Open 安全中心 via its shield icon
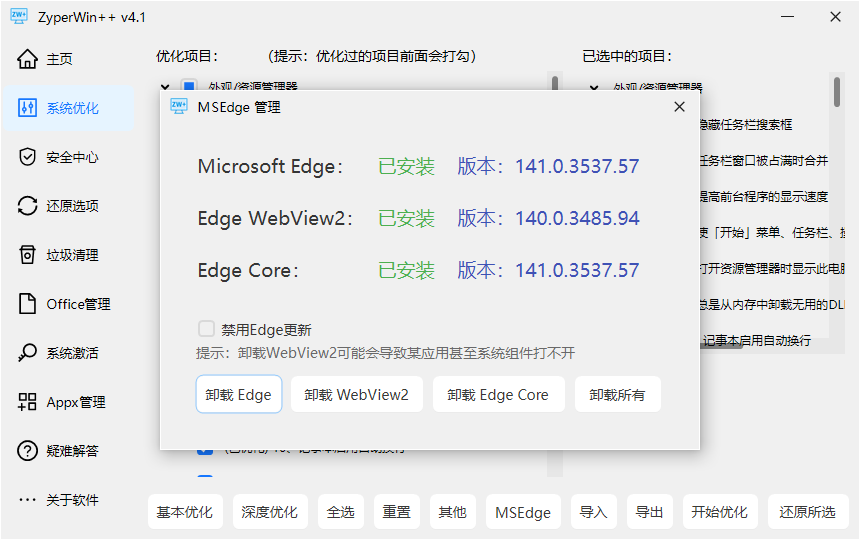The height and width of the screenshot is (540, 860). pos(28,157)
